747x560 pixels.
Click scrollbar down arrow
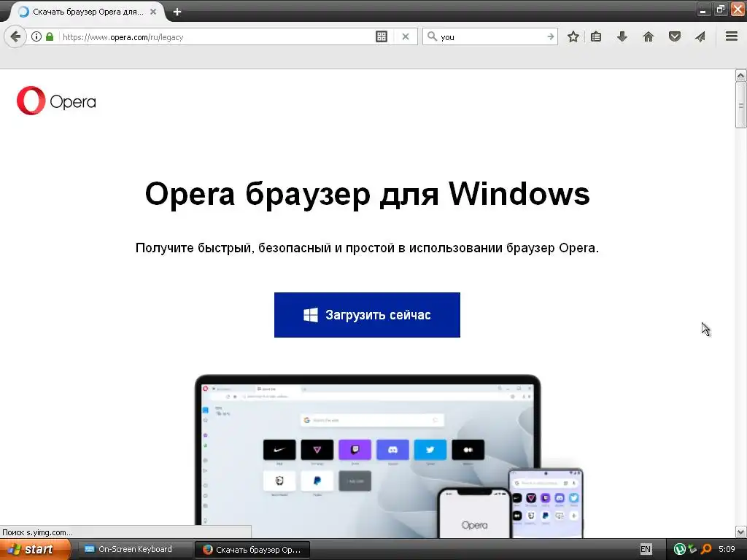tap(741, 532)
